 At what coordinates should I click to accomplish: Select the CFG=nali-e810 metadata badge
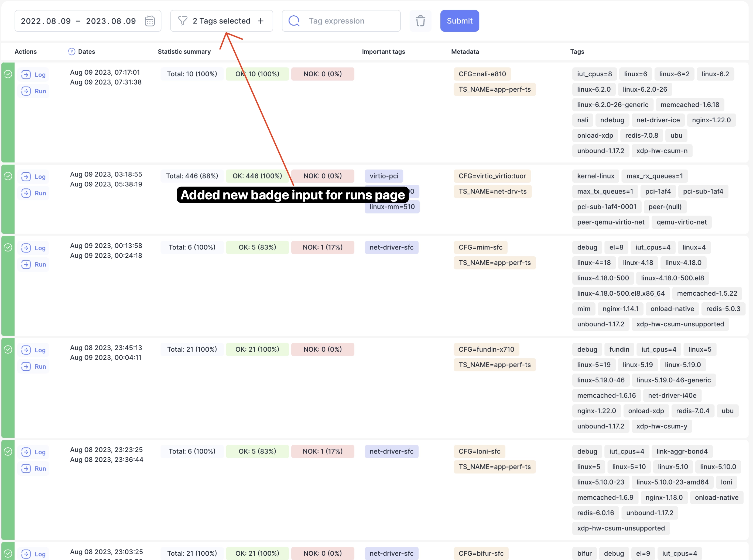(x=482, y=74)
